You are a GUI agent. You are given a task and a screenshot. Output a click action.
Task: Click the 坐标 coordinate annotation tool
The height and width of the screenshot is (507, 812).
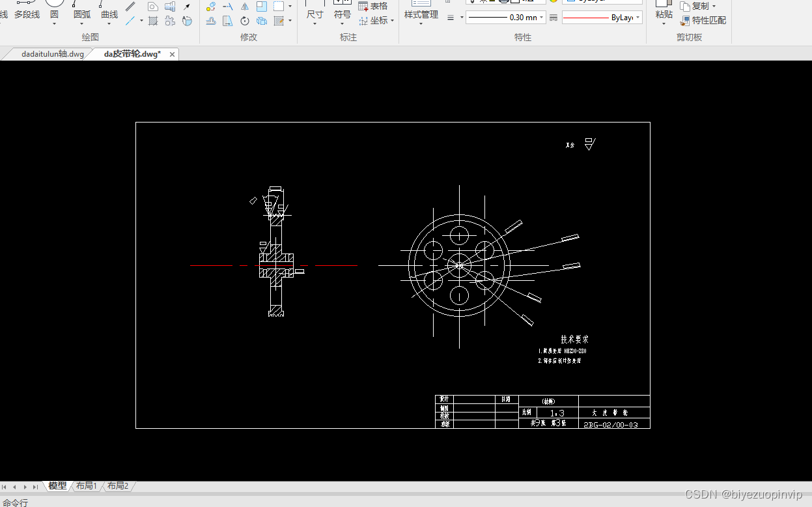[x=374, y=21]
